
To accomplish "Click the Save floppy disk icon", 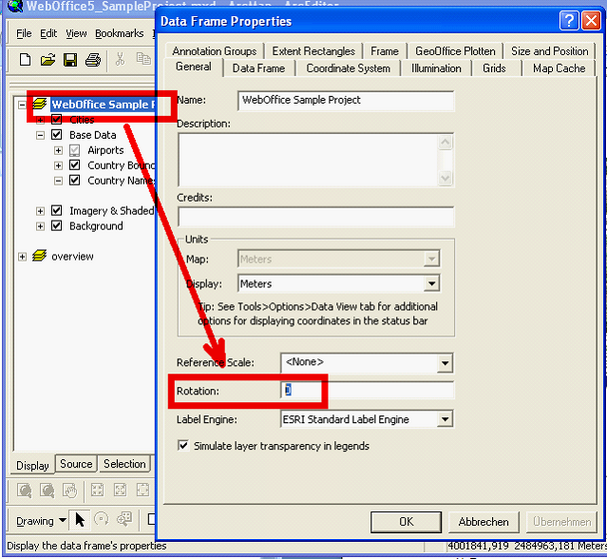I will (x=70, y=60).
